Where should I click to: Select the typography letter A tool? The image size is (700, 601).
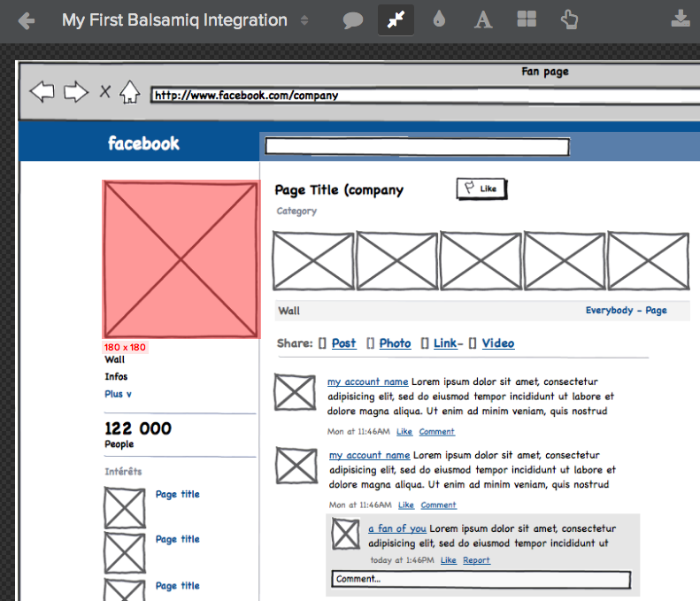click(483, 20)
